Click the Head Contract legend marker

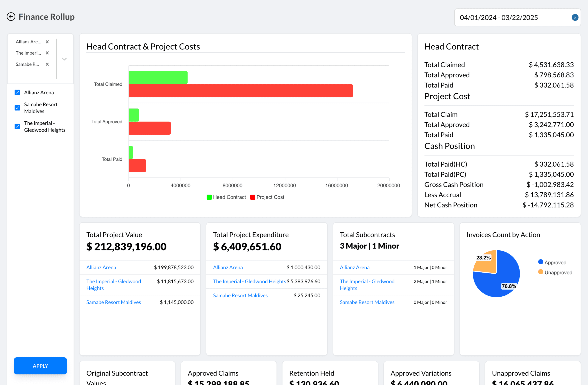(209, 197)
